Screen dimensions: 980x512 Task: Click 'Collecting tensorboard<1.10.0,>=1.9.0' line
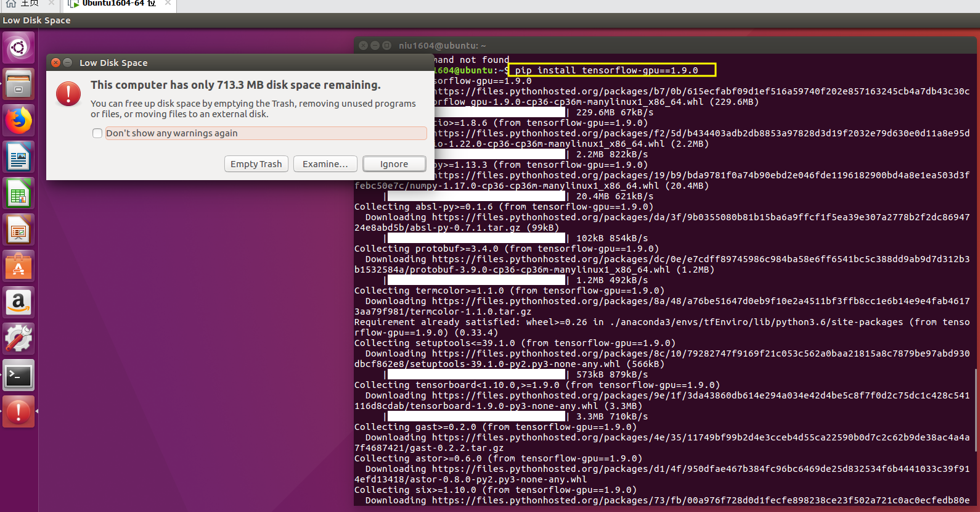[x=537, y=385]
